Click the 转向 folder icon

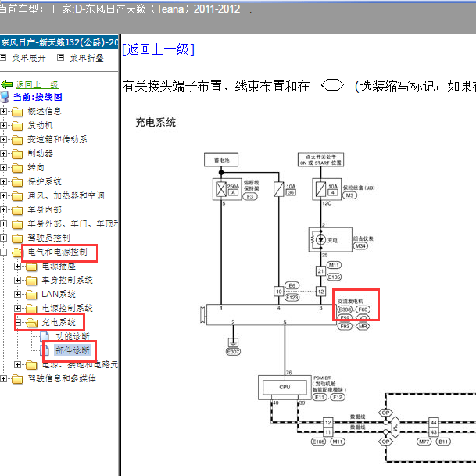(x=17, y=168)
